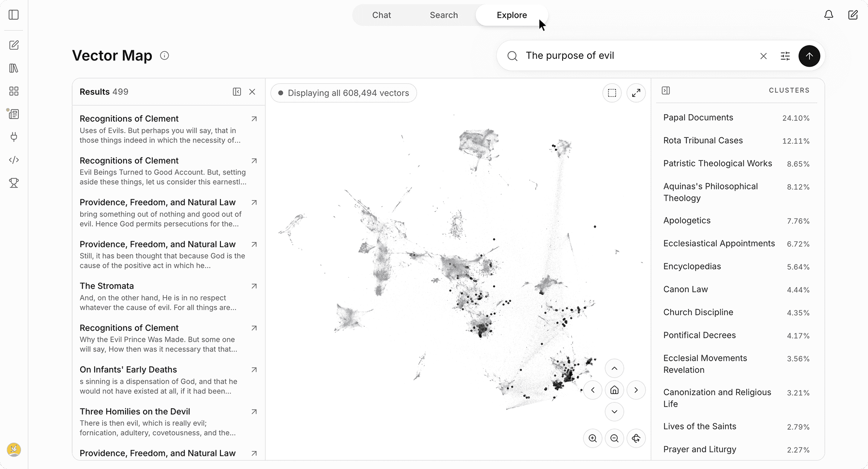Select the Explore tab
Viewport: 868px width, 469px height.
512,15
